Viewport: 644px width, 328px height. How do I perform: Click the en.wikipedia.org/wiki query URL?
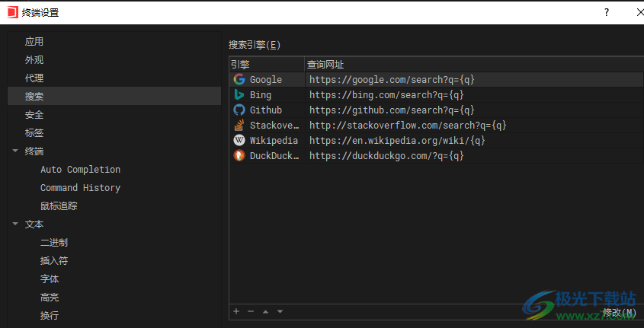397,140
